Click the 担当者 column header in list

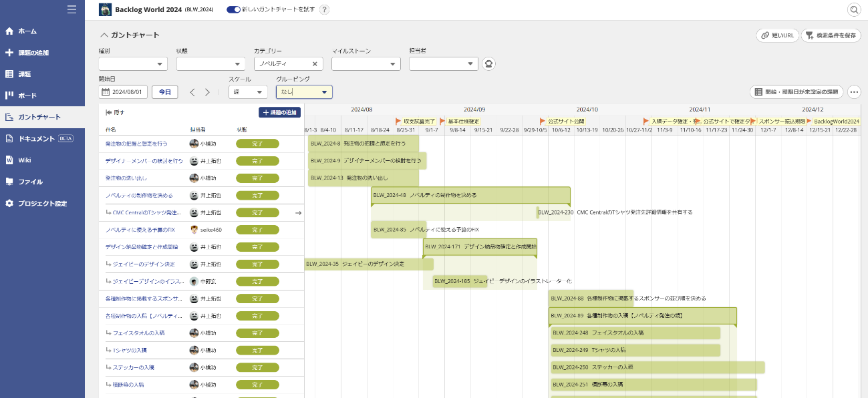(198, 129)
